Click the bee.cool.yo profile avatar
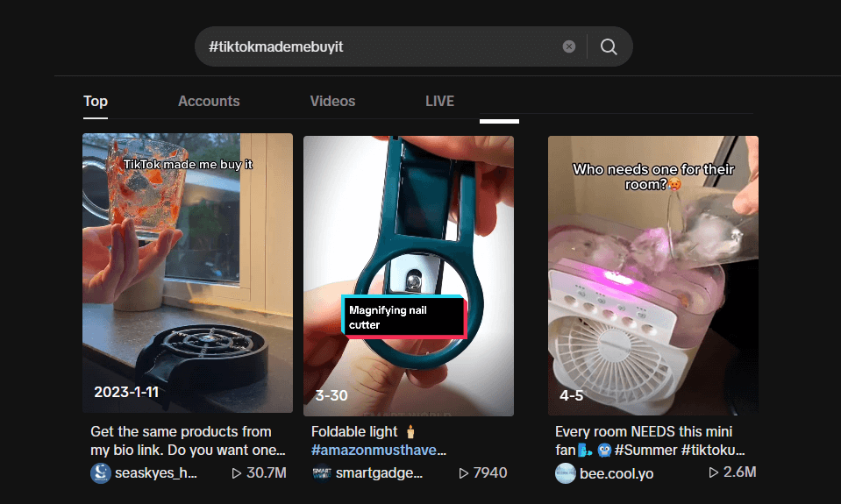841x504 pixels. coord(566,473)
